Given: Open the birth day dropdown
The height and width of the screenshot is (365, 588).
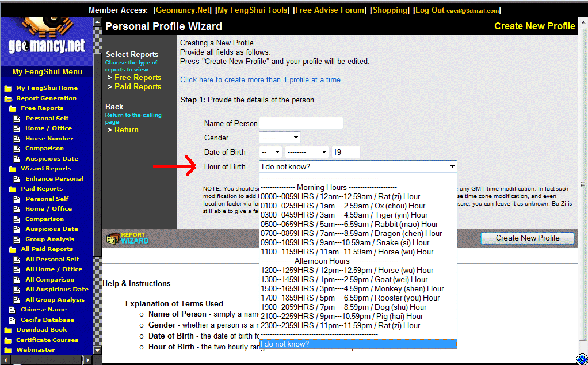Looking at the screenshot, I should point(270,152).
